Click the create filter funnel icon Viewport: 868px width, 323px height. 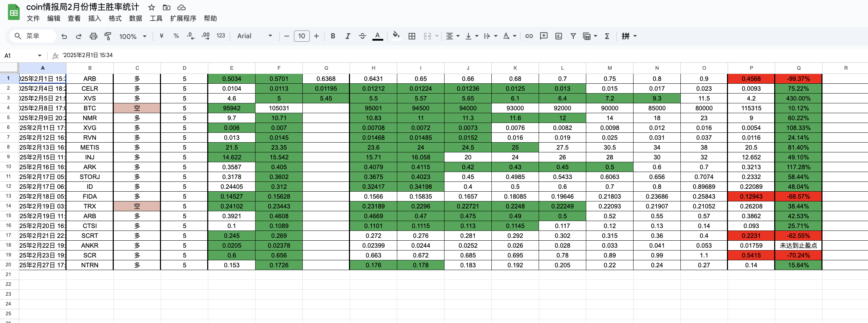[573, 36]
